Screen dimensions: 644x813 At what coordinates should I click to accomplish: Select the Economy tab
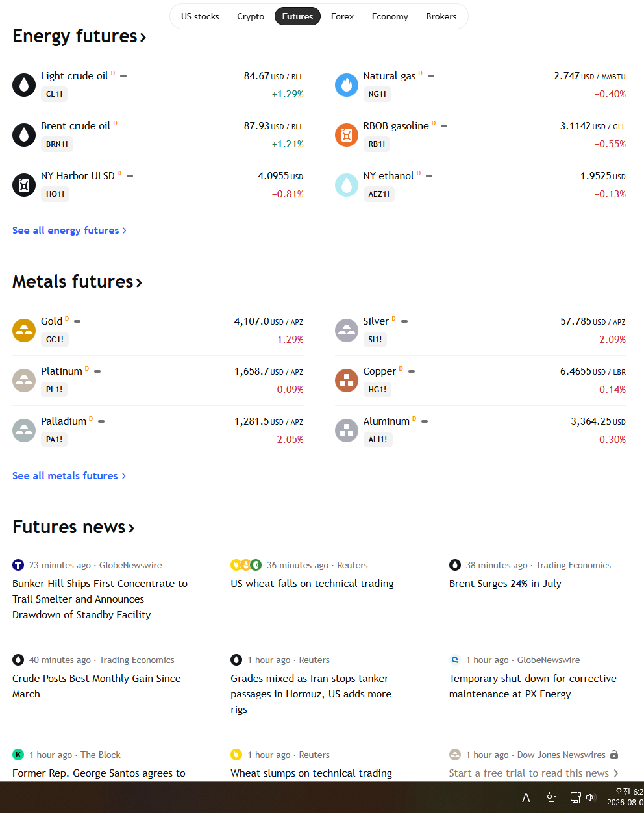coord(390,16)
